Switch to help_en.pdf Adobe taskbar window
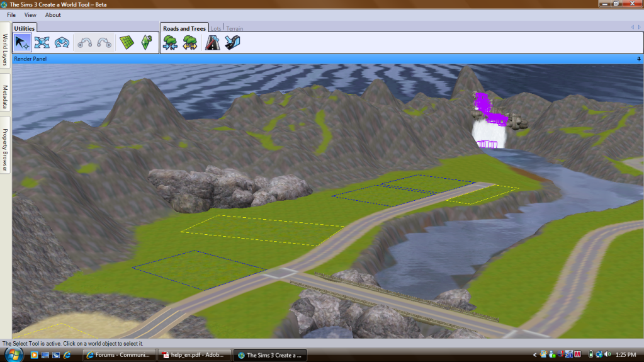This screenshot has width=644, height=362. [x=195, y=355]
